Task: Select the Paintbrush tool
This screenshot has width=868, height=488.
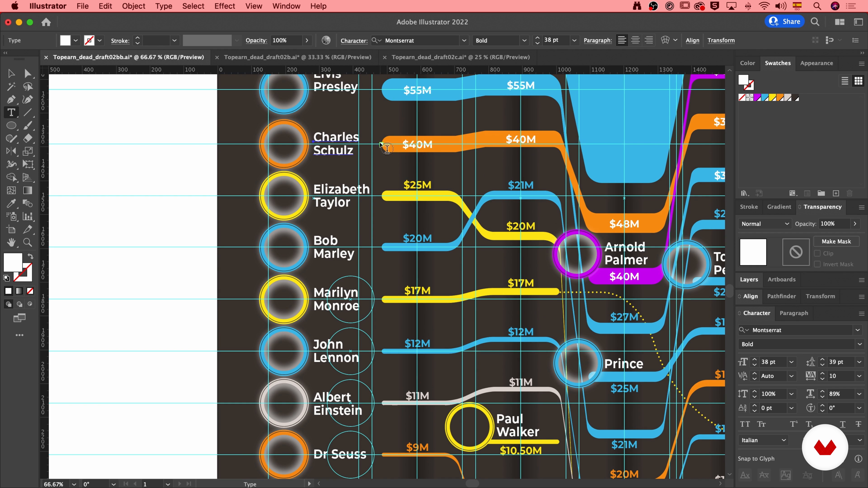Action: click(28, 126)
